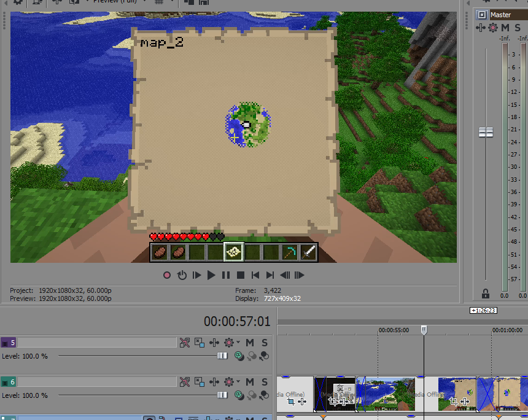Click the ruler at 00:00:55:00
The height and width of the screenshot is (420, 528).
(x=394, y=330)
